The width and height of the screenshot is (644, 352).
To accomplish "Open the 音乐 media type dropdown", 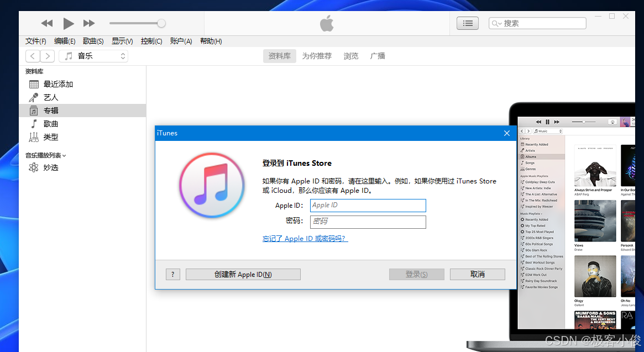I will [x=93, y=56].
